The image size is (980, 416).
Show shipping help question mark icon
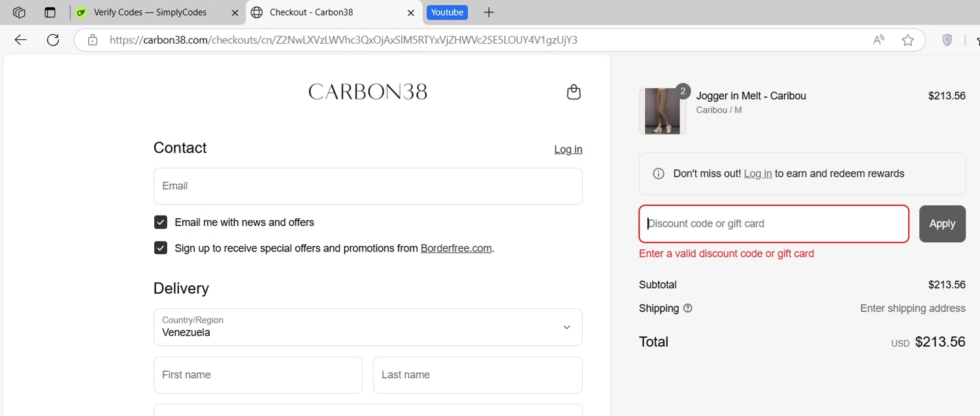(687, 308)
